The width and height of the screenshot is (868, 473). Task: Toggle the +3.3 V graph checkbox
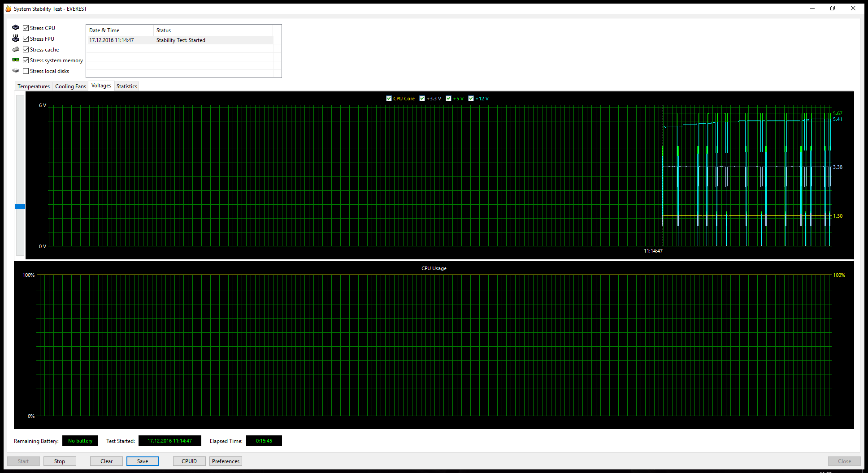pos(422,99)
